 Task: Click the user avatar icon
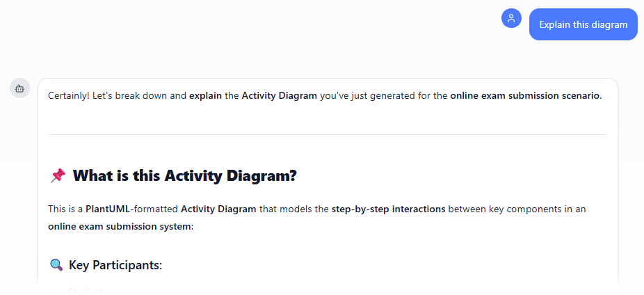[x=511, y=19]
